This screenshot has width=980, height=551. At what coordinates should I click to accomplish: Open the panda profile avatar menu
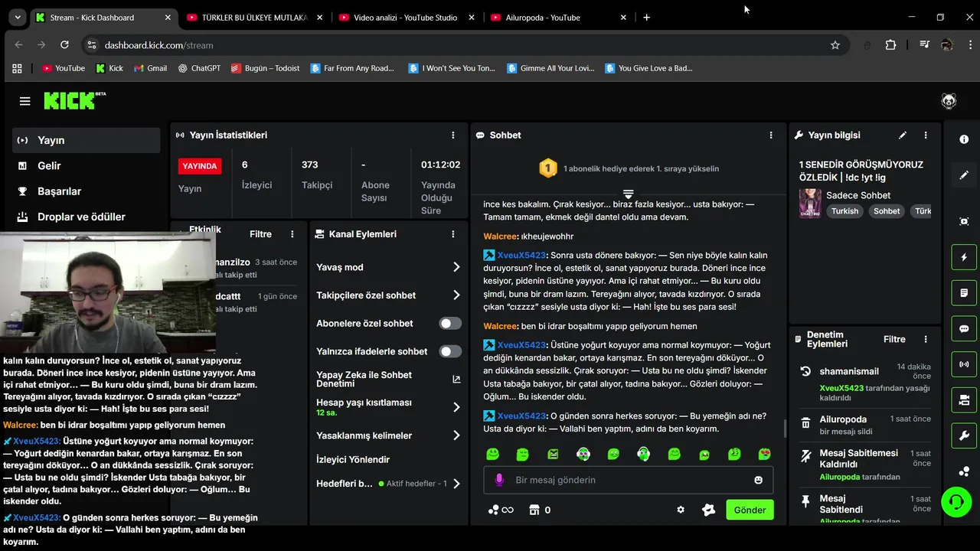pos(949,101)
